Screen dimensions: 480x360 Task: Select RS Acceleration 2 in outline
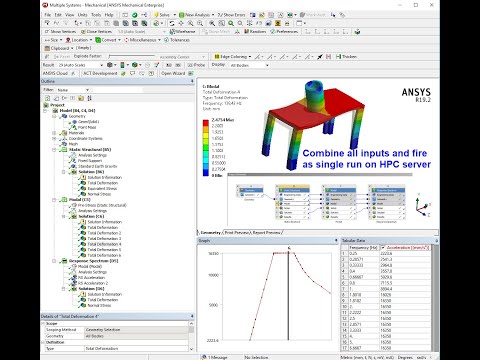[93, 283]
